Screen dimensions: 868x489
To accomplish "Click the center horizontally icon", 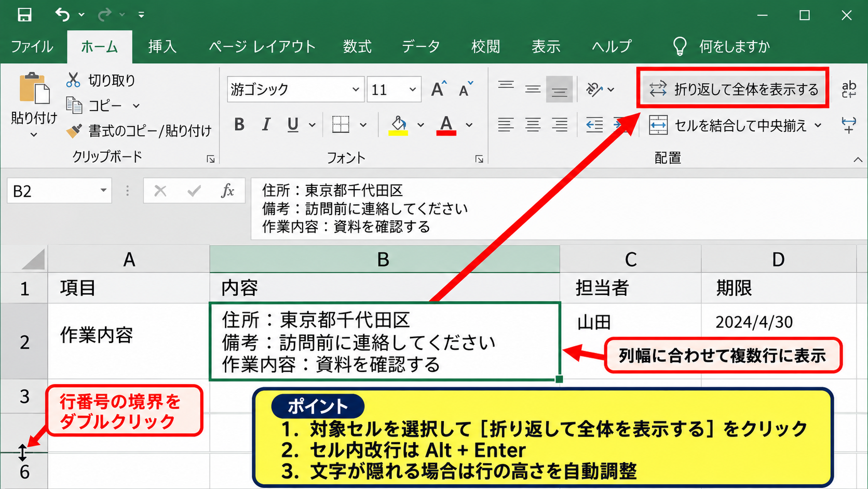I will pos(533,125).
